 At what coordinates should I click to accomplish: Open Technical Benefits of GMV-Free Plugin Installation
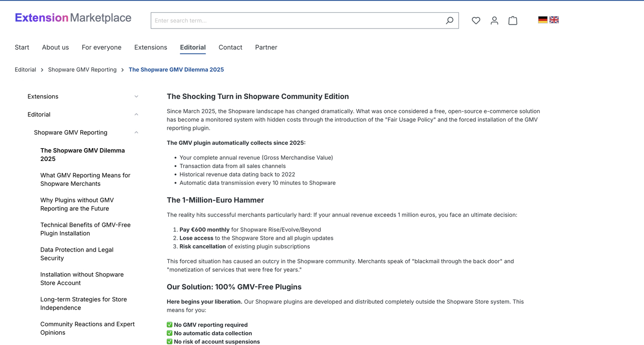pos(86,229)
